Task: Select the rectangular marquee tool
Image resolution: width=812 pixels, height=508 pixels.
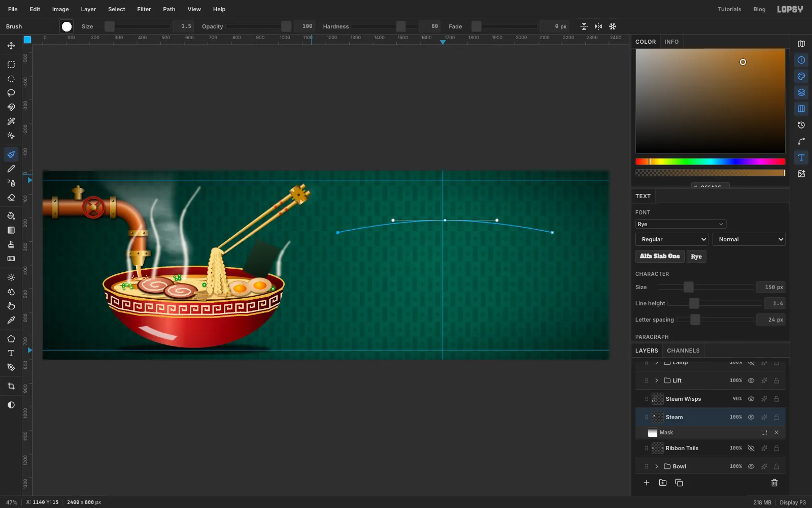Action: tap(11, 65)
